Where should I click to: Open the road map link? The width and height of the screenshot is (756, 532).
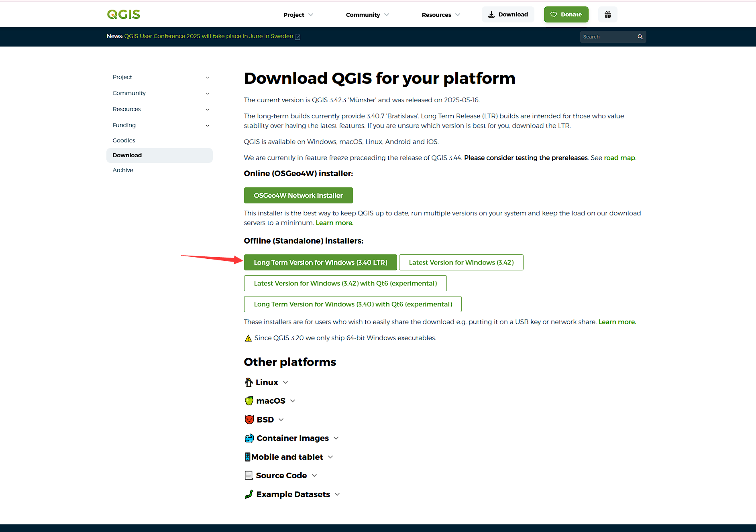coord(619,158)
